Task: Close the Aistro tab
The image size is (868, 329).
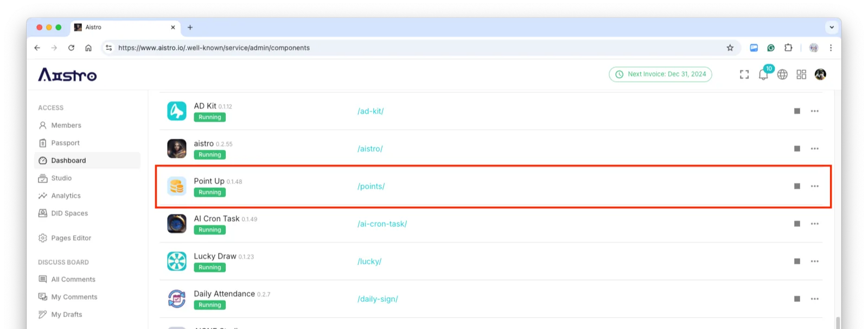Action: pyautogui.click(x=173, y=27)
